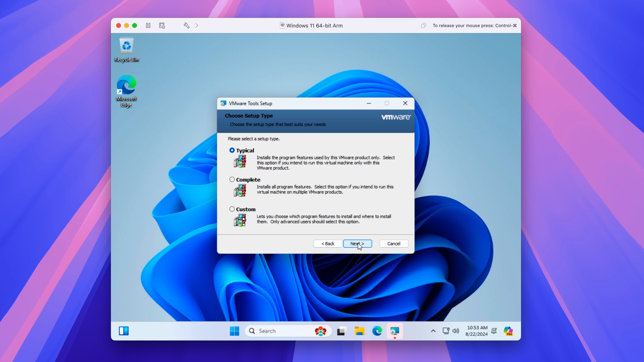Select the Custom setup type
Image resolution: width=644 pixels, height=362 pixels.
(232, 209)
